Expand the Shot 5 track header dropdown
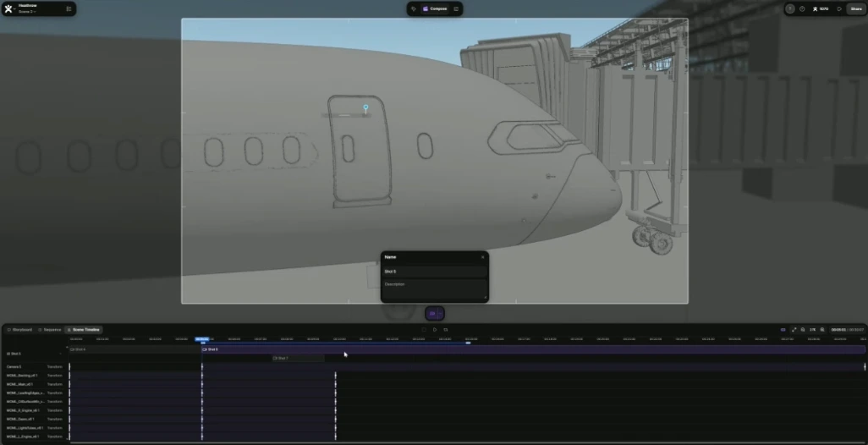 (x=60, y=354)
